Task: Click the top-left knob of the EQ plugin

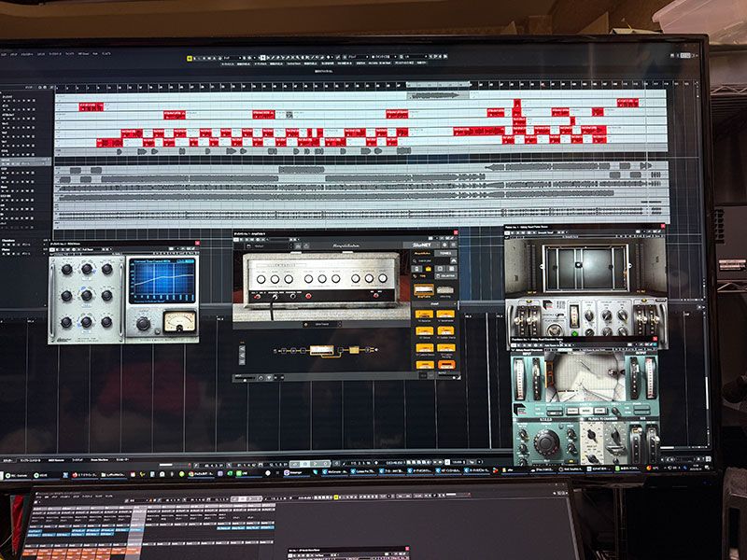Action: click(66, 270)
